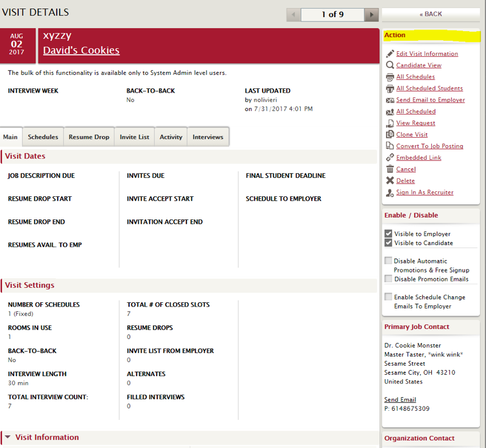Open All Scheduled Students link
Image resolution: width=486 pixels, height=448 pixels.
429,88
